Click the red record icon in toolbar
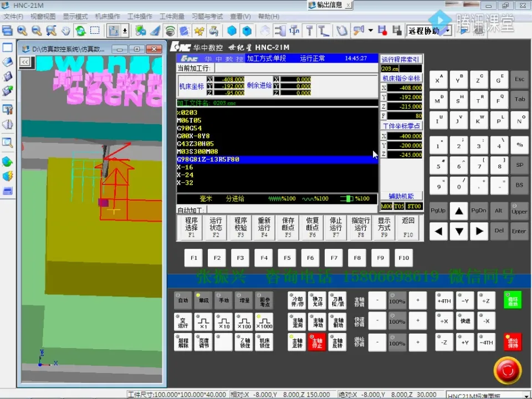 pos(381,30)
